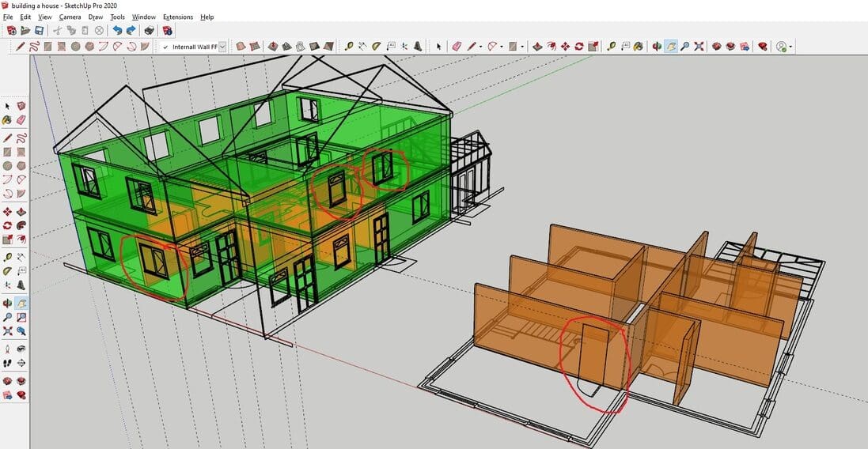Screen dimensions: 868x449
Task: Select the Push/Pull tool in the top toolbar
Action: coord(537,47)
